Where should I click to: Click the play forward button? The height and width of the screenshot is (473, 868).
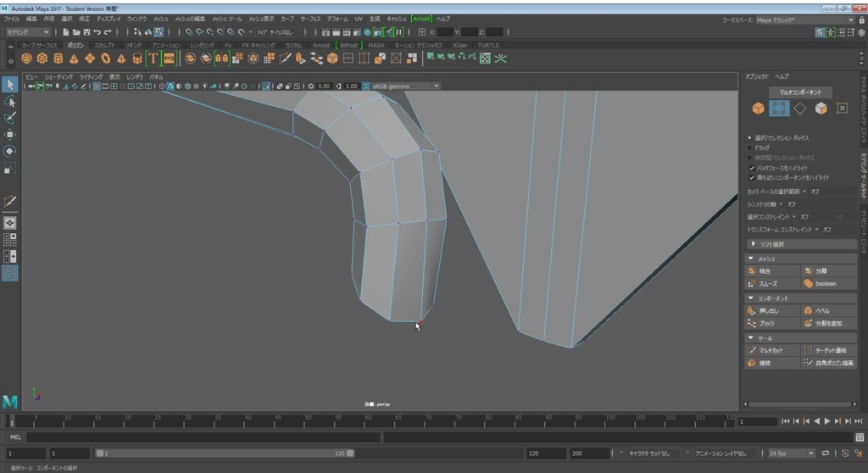(827, 421)
